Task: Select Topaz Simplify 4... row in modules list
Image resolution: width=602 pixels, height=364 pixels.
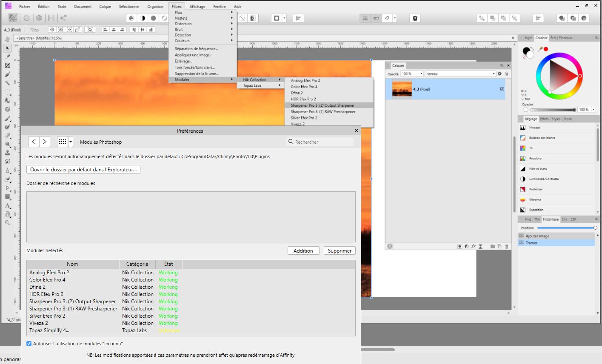Action: point(191,330)
